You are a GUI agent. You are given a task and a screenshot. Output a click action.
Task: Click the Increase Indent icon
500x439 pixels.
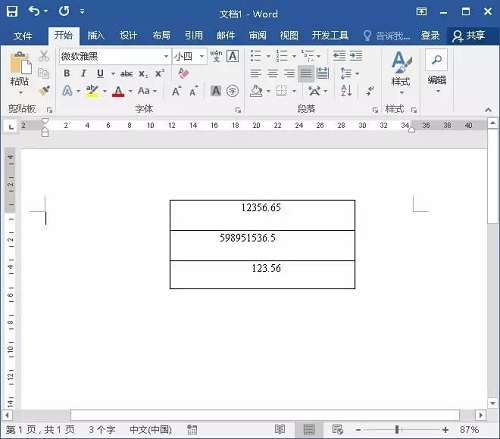tap(356, 56)
